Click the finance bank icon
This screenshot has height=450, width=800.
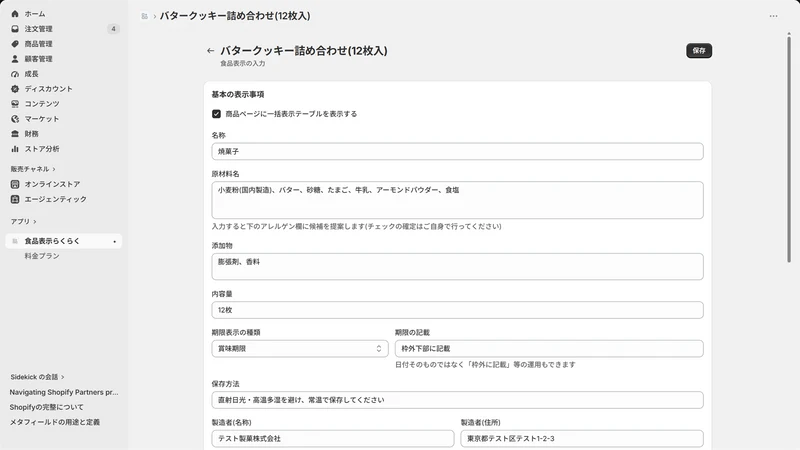pyautogui.click(x=15, y=134)
